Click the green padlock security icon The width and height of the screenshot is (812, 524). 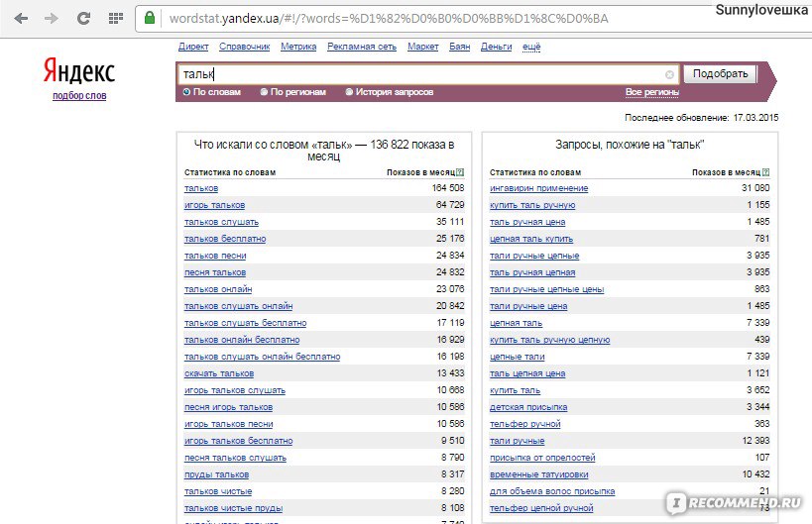(x=150, y=18)
